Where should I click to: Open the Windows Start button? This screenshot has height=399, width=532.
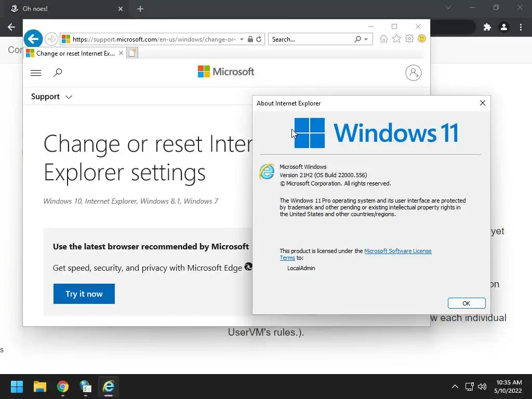coord(17,387)
